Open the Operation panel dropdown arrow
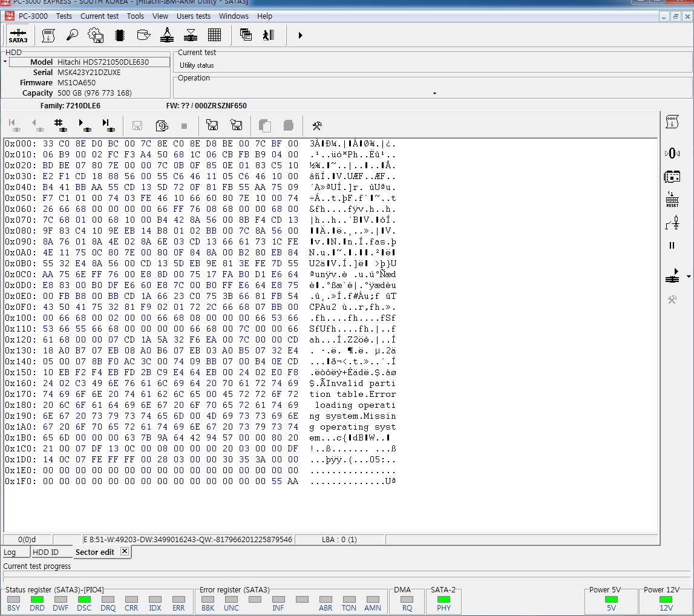 point(434,93)
